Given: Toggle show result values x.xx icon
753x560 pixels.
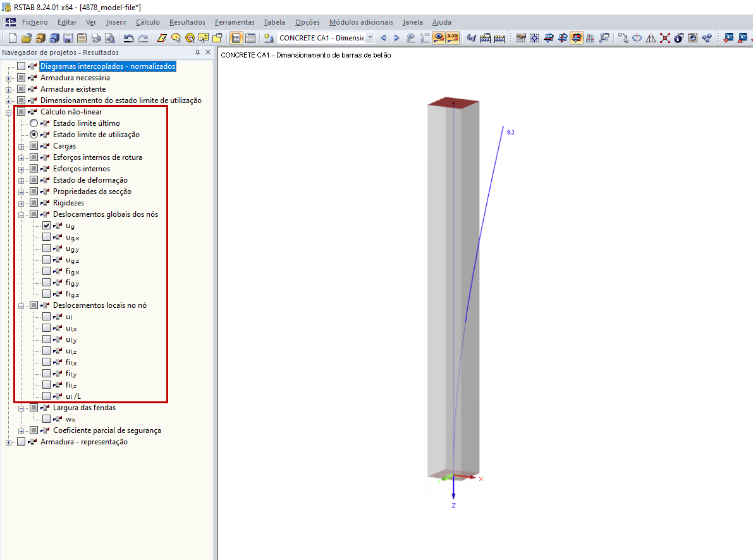Looking at the screenshot, I should click(453, 38).
